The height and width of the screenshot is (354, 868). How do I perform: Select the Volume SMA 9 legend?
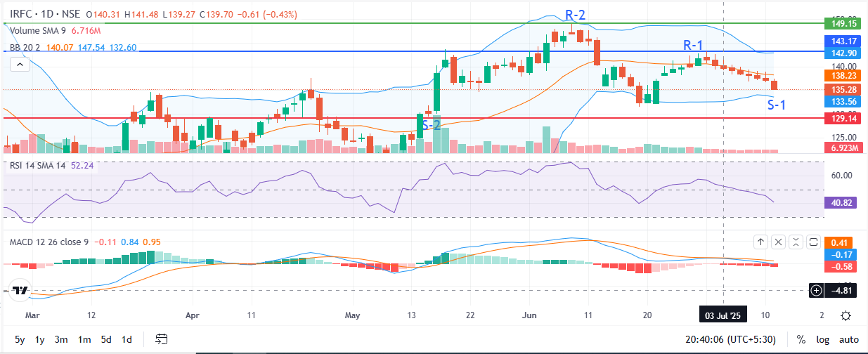38,31
